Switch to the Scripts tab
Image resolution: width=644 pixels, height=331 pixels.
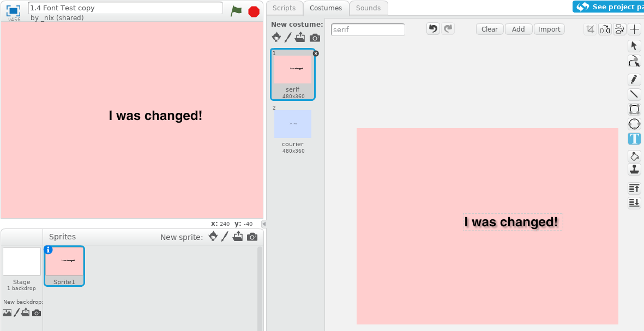tap(284, 8)
